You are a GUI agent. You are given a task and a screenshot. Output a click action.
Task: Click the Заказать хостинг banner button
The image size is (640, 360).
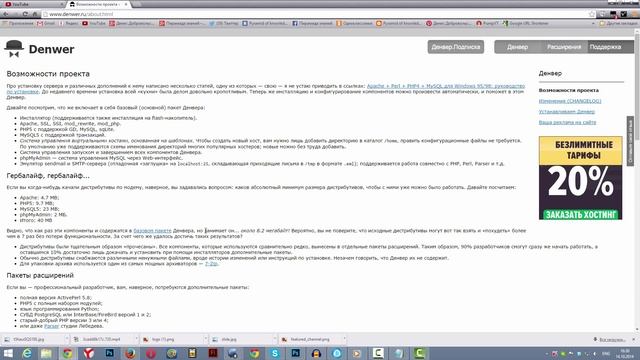coord(580,214)
